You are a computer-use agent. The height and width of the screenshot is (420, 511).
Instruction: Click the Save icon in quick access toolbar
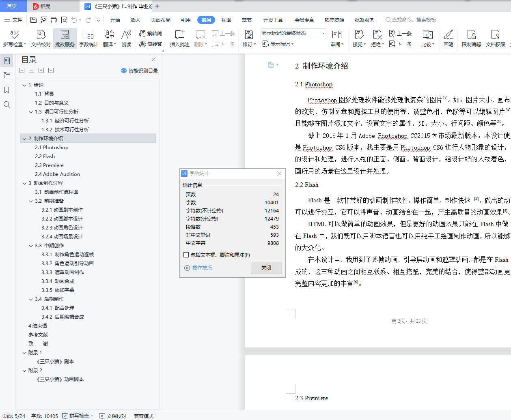pos(33,20)
